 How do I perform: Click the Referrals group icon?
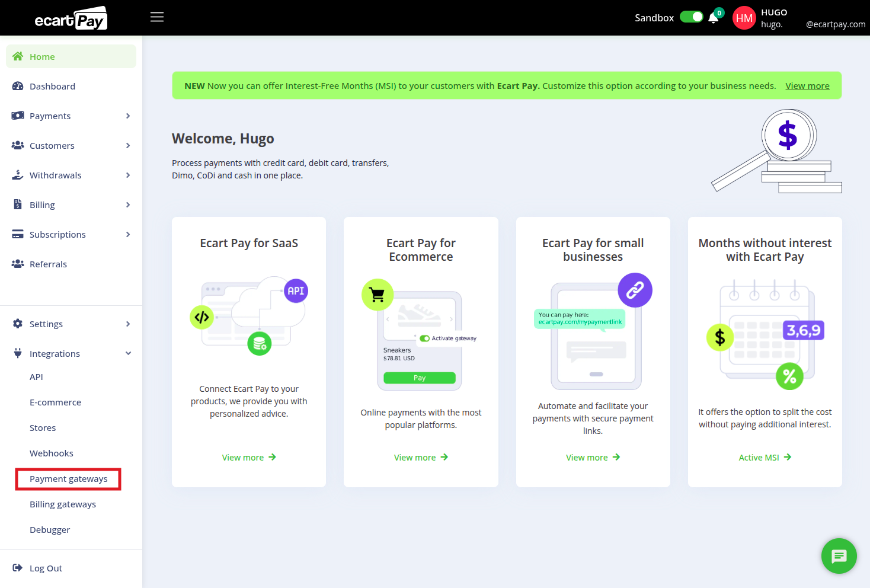[x=18, y=264]
